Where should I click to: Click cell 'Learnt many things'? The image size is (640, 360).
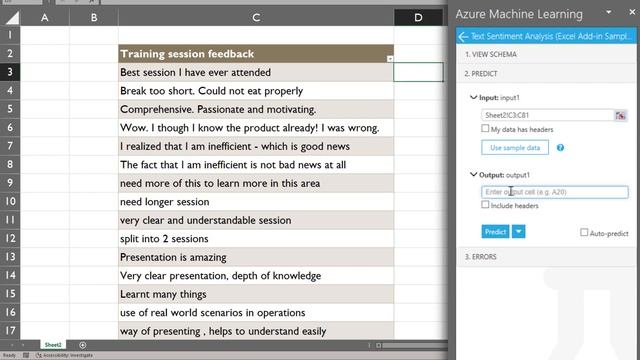pyautogui.click(x=256, y=294)
